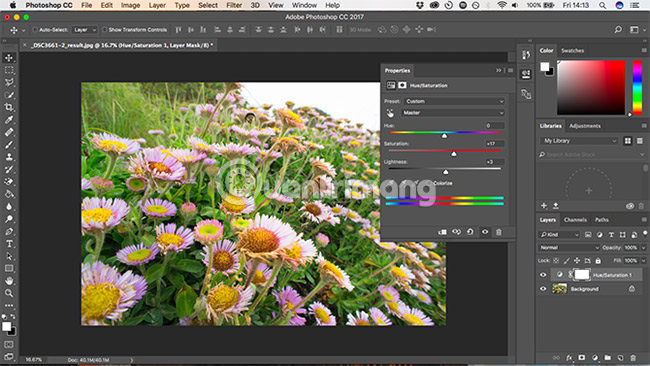Open the search icon in options bar

pyautogui.click(x=618, y=29)
